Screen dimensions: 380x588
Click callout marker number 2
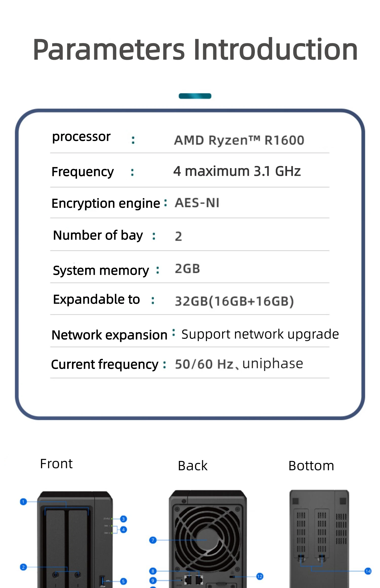[x=23, y=567]
